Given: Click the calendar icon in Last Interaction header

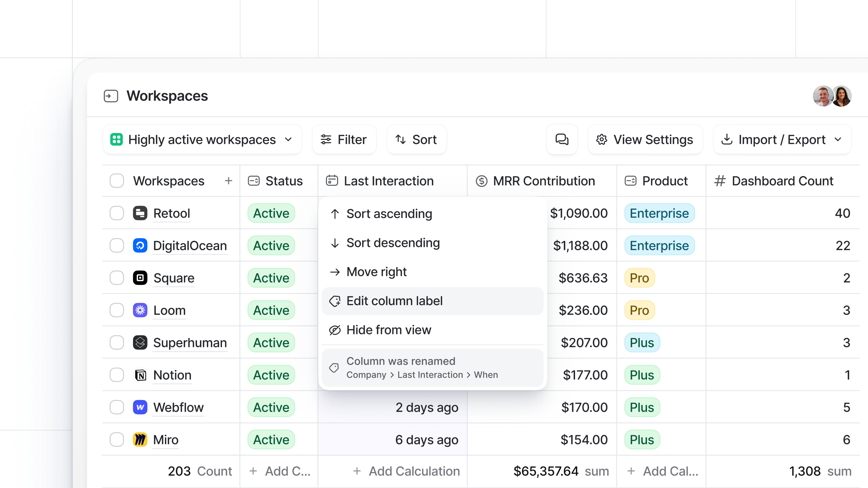Looking at the screenshot, I should point(332,181).
